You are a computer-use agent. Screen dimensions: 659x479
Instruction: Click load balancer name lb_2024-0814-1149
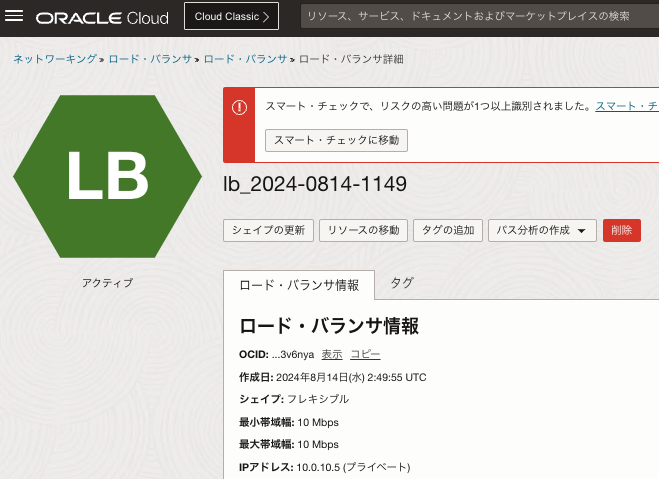point(315,184)
